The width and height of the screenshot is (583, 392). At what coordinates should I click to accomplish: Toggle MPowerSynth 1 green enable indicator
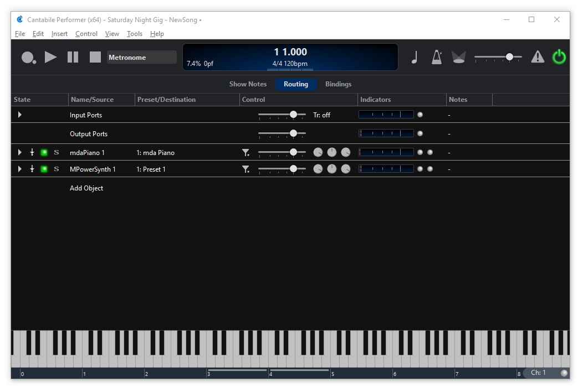pyautogui.click(x=44, y=169)
